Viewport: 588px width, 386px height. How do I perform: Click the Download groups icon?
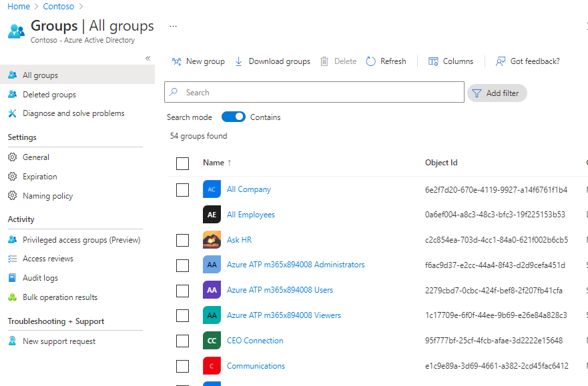pos(239,61)
